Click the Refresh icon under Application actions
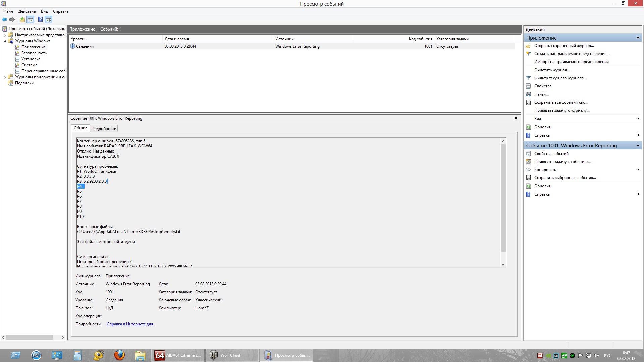The image size is (644, 362). click(528, 127)
